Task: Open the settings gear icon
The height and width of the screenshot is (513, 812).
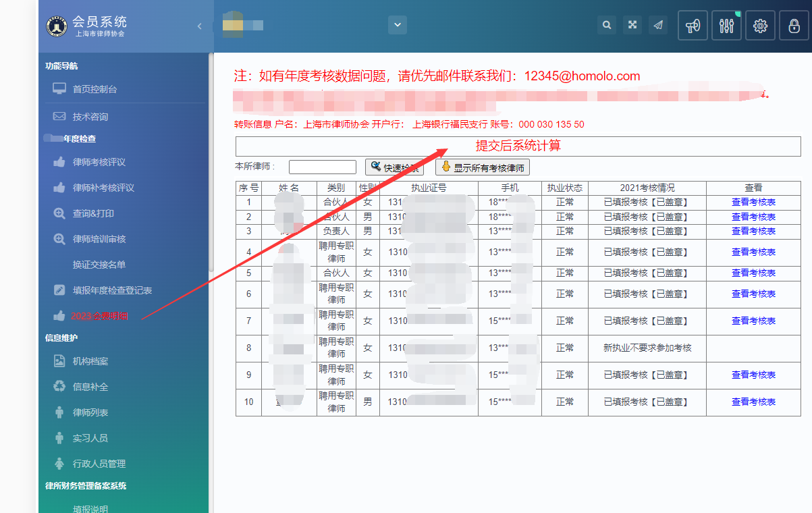Action: pyautogui.click(x=760, y=26)
